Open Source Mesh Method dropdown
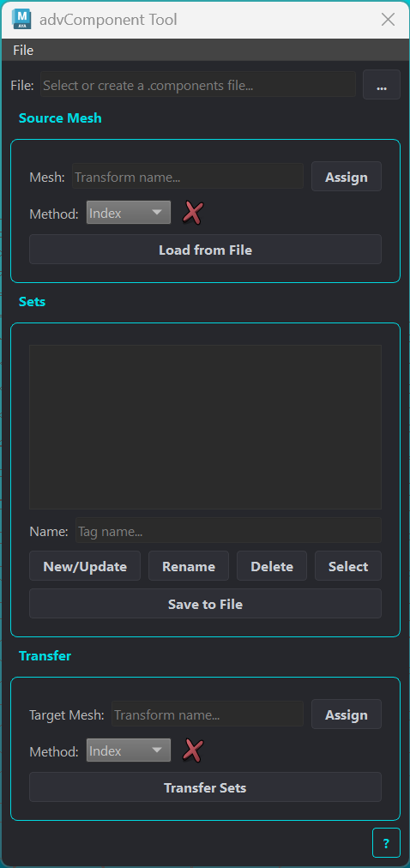The height and width of the screenshot is (868, 410). click(129, 213)
